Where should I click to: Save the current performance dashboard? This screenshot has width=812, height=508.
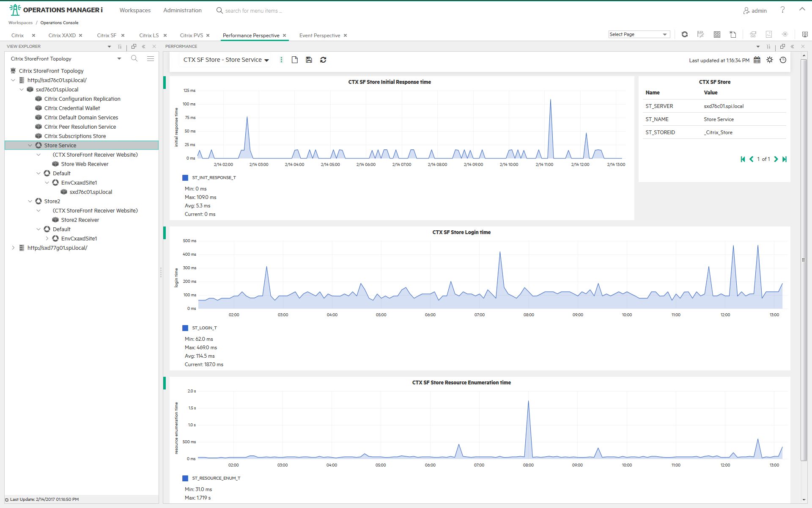tap(309, 60)
